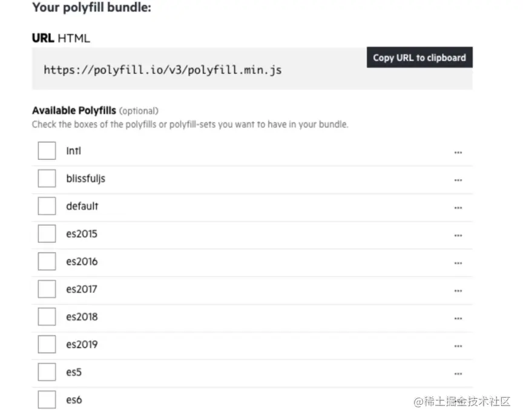Enable the blissfuljs polyfill checkbox

(x=47, y=179)
